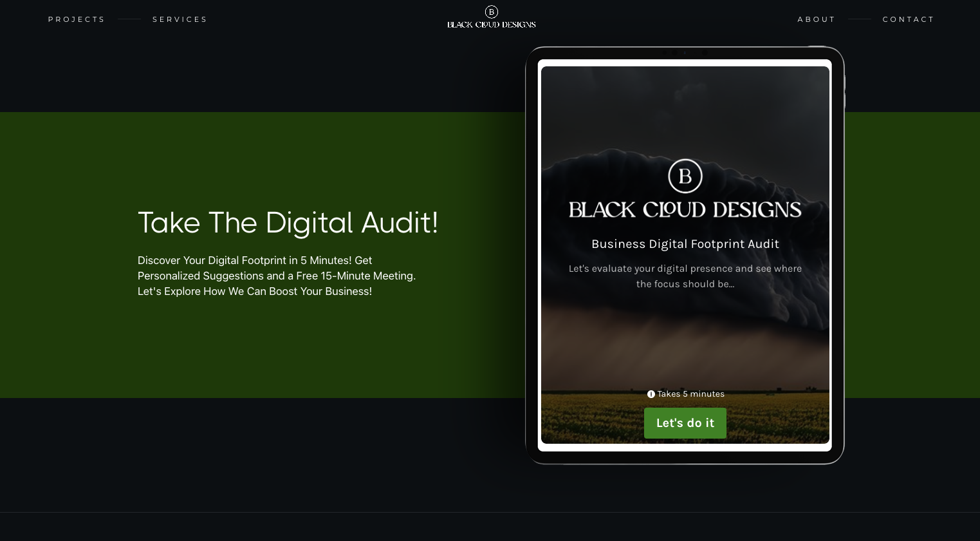This screenshot has width=980, height=541.
Task: Click the info icon beside 'Takes 5 minutes'
Action: (x=651, y=394)
